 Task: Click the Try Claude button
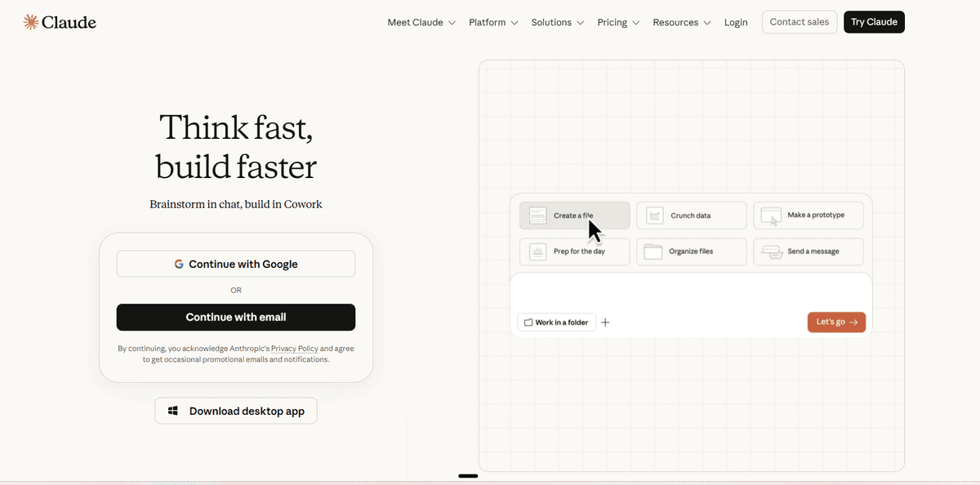874,22
